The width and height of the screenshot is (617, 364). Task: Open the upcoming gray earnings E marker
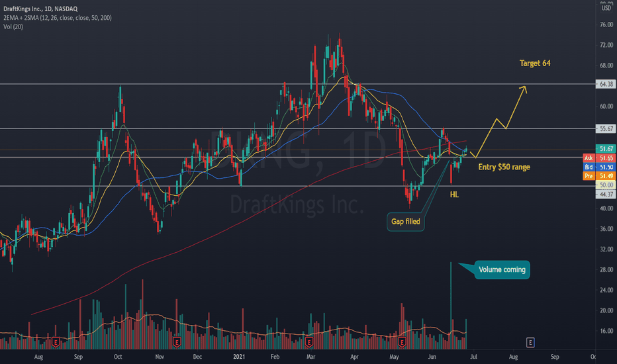(x=530, y=342)
